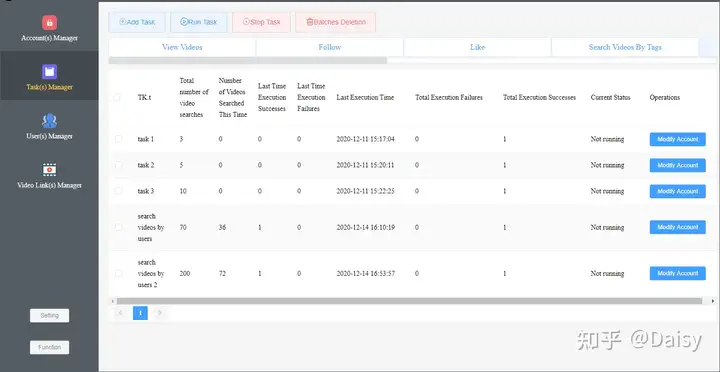
Task: Tick checkbox for search videos by users 2
Action: click(x=118, y=273)
